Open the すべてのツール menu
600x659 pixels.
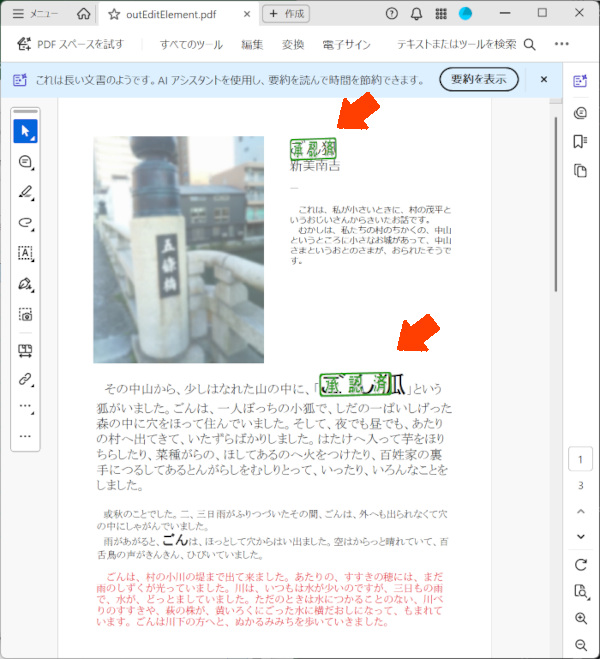click(191, 44)
